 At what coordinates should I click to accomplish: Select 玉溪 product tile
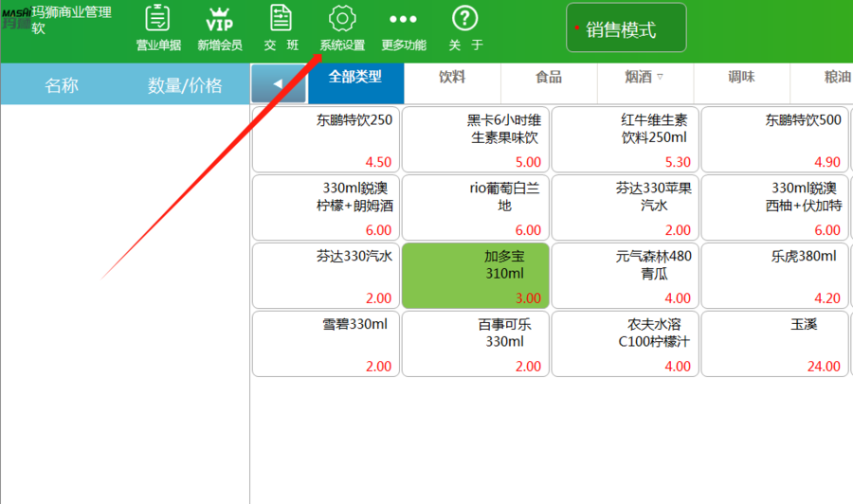point(774,344)
